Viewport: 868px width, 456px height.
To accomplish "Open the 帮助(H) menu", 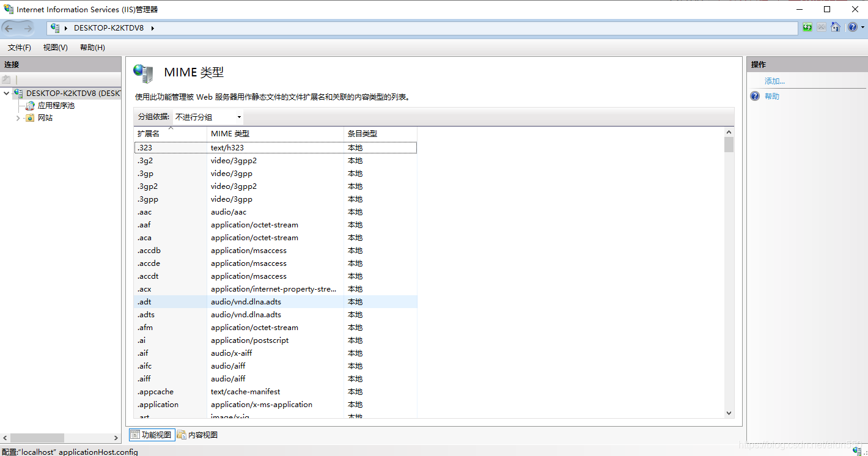I will pos(92,48).
